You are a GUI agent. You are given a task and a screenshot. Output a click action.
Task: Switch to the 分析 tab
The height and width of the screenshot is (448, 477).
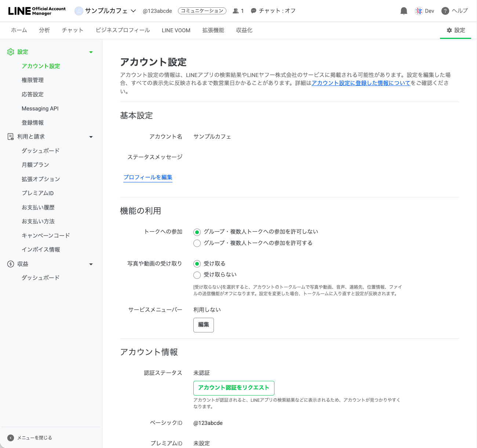click(x=44, y=30)
